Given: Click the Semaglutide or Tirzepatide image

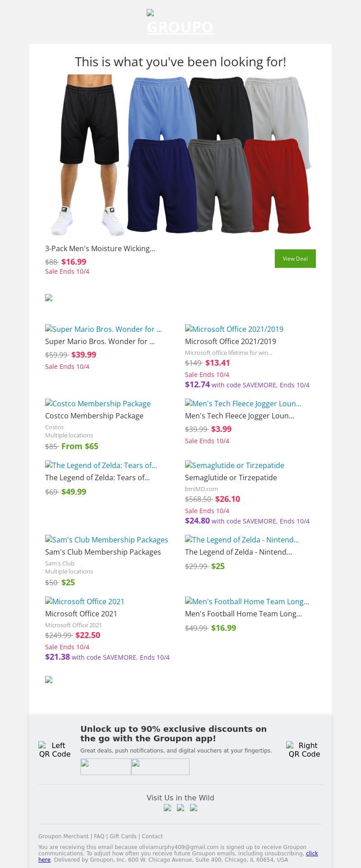Looking at the screenshot, I should 235,465.
